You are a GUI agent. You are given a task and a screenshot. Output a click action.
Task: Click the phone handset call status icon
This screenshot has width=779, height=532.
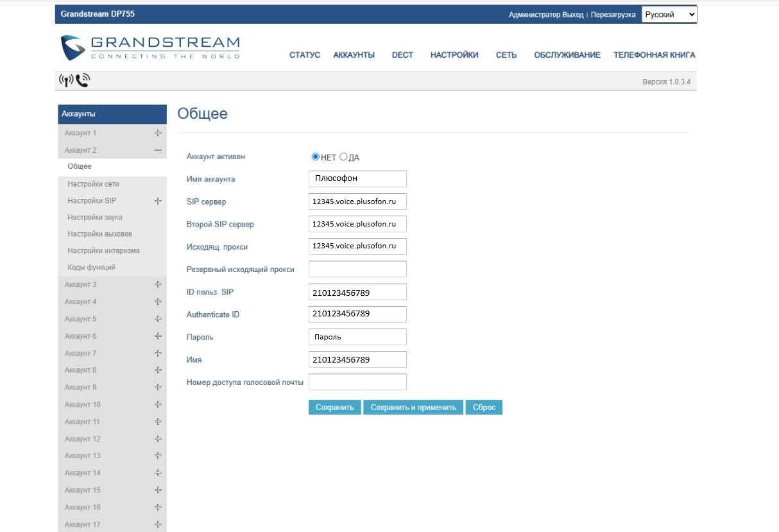tap(83, 81)
